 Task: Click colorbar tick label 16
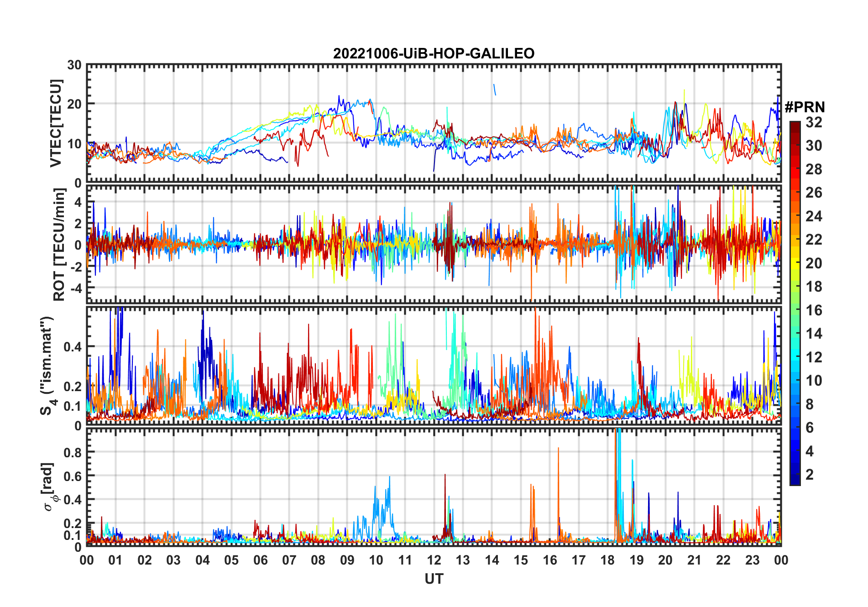814,310
